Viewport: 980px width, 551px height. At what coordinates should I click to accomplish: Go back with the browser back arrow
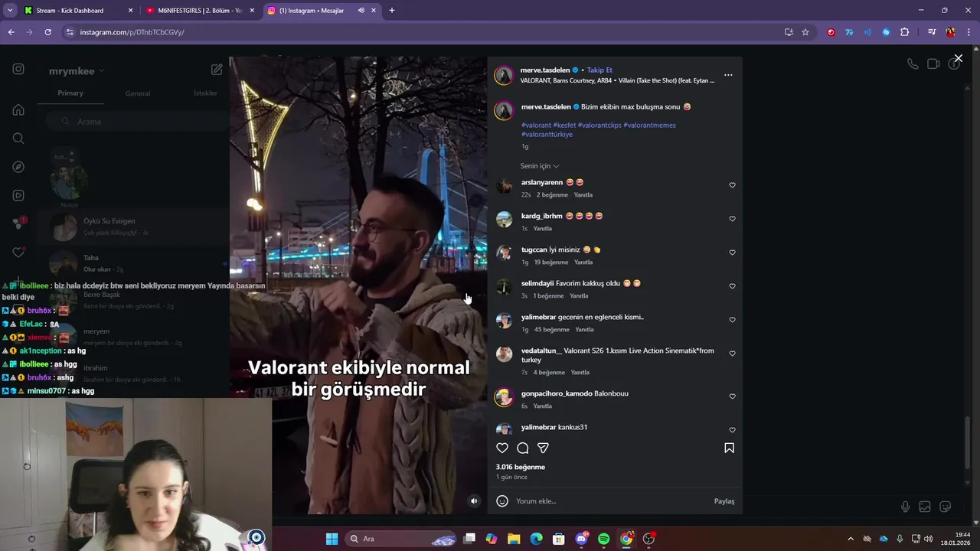click(x=11, y=32)
